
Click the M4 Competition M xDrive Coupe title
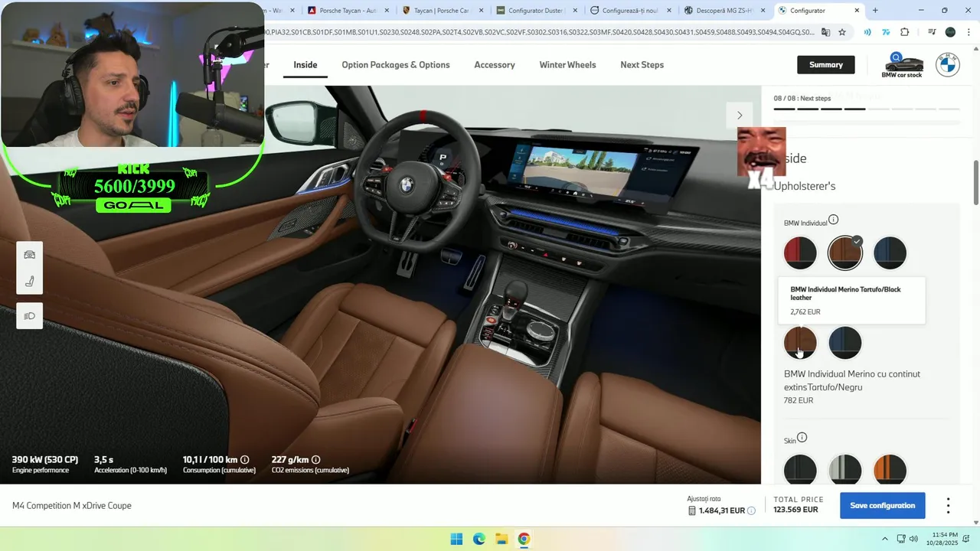pos(72,506)
